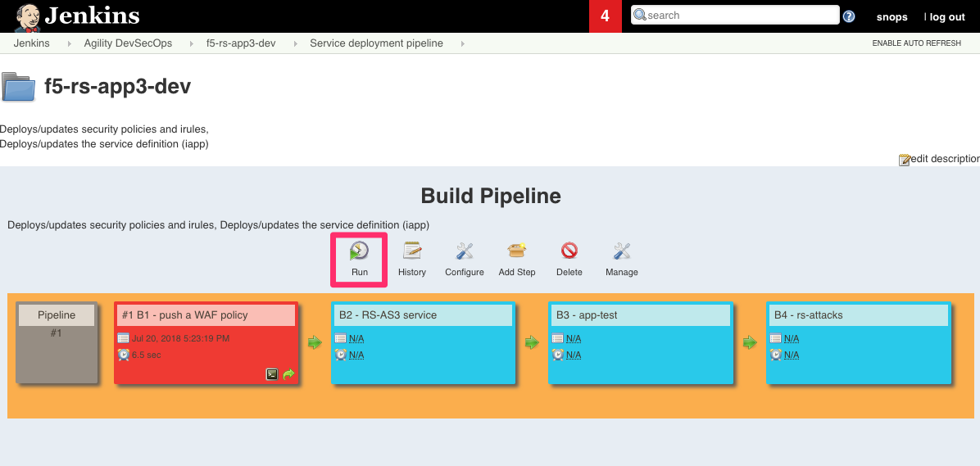Click the clock icon in B4 - rs-attacks card
Image resolution: width=980 pixels, height=466 pixels.
point(776,355)
